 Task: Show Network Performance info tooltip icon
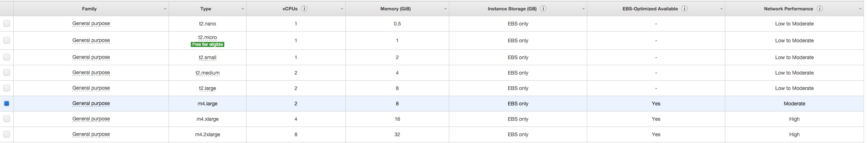[x=819, y=9]
